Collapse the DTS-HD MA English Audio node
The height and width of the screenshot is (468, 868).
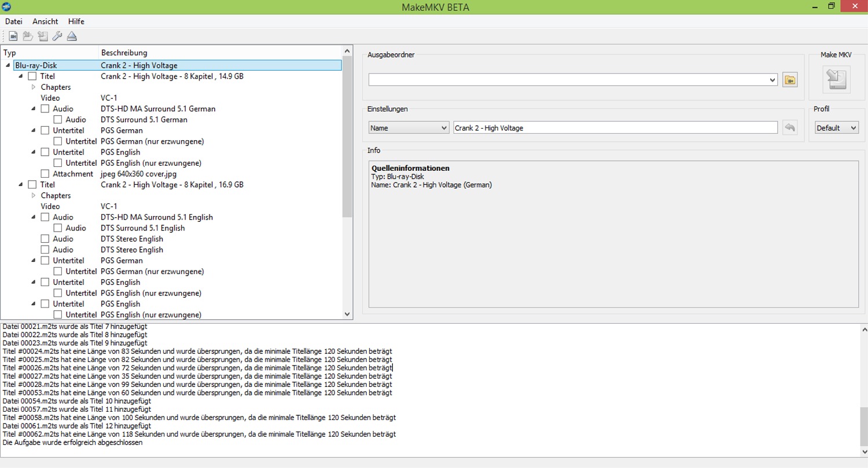pos(34,217)
